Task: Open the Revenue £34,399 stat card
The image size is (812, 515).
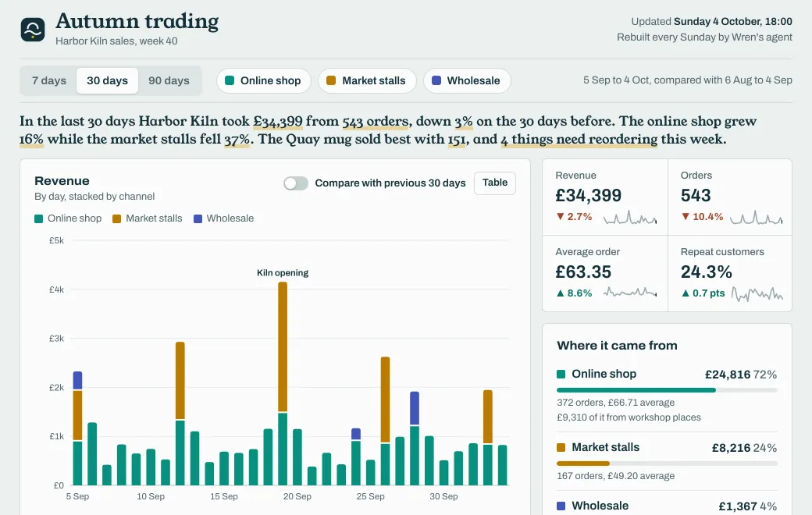Action: 605,197
